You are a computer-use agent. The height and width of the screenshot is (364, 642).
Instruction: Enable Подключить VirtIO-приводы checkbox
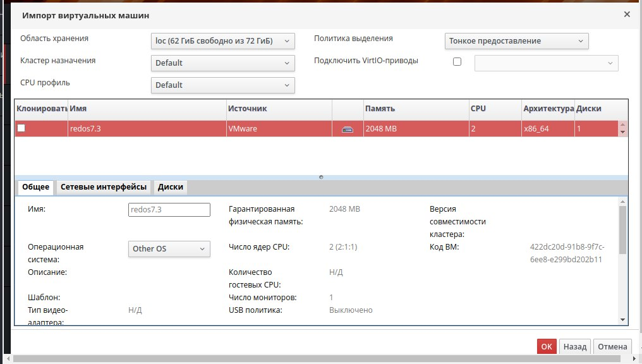457,62
